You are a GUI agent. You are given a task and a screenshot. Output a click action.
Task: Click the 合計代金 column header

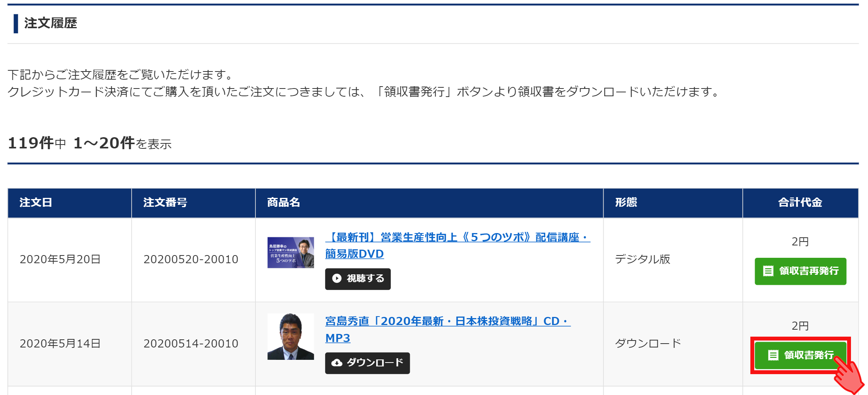800,203
